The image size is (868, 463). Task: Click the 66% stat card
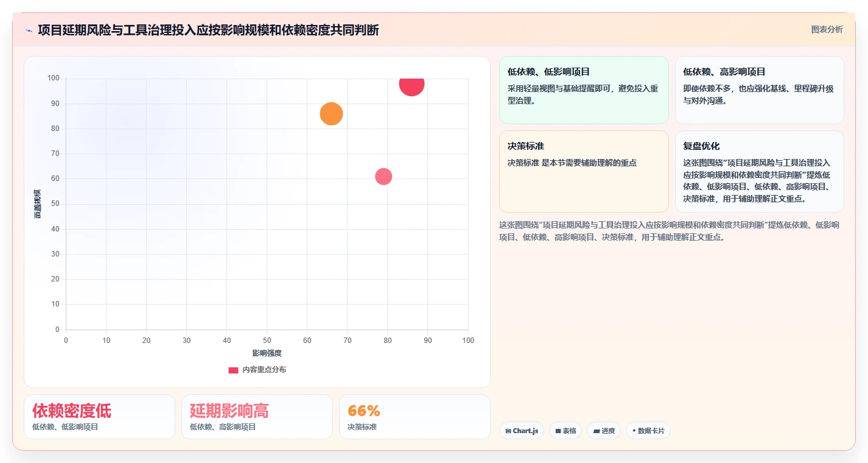tap(415, 417)
